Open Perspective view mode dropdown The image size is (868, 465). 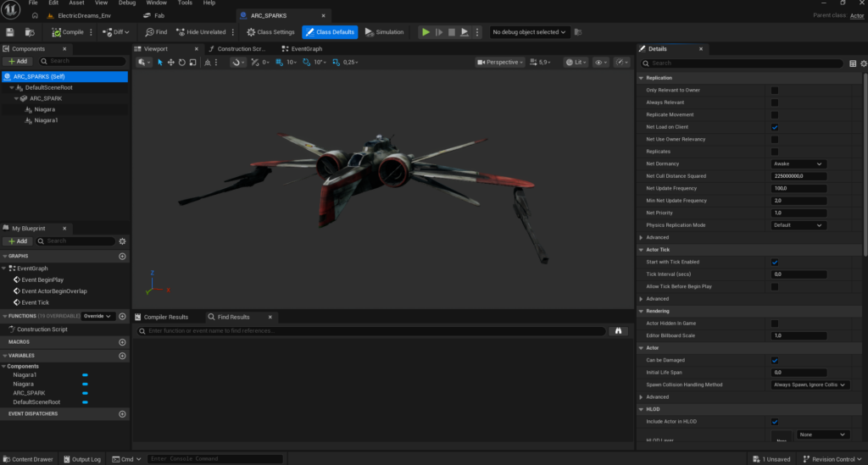500,63
